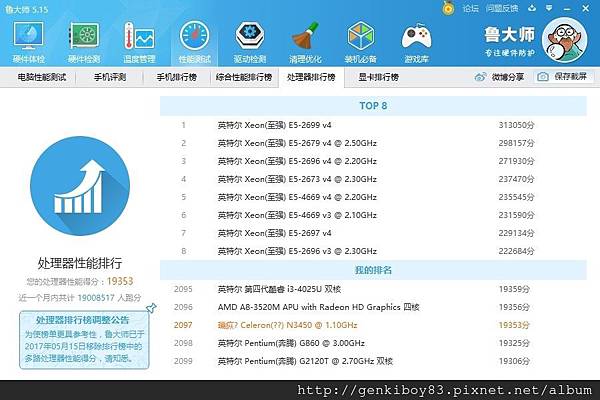Click the gold medal icon in title bar
This screenshot has width=600, height=400.
pyautogui.click(x=448, y=8)
